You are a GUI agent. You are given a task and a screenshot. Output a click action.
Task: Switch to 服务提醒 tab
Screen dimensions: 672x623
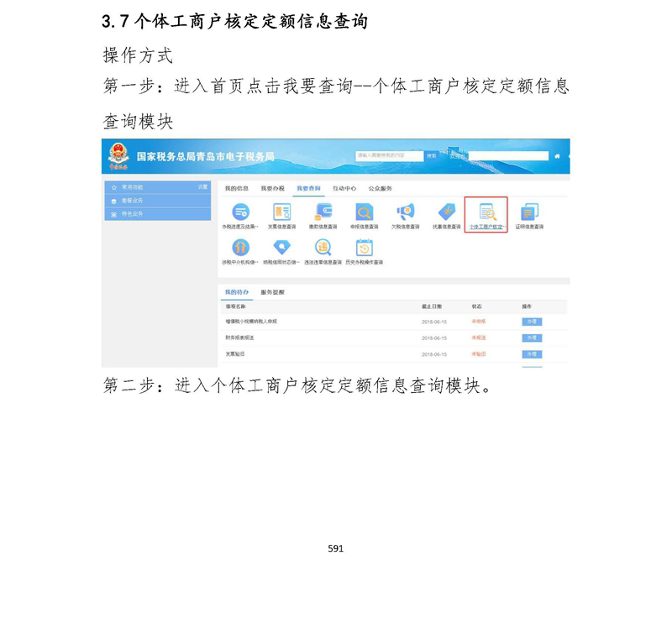[272, 292]
